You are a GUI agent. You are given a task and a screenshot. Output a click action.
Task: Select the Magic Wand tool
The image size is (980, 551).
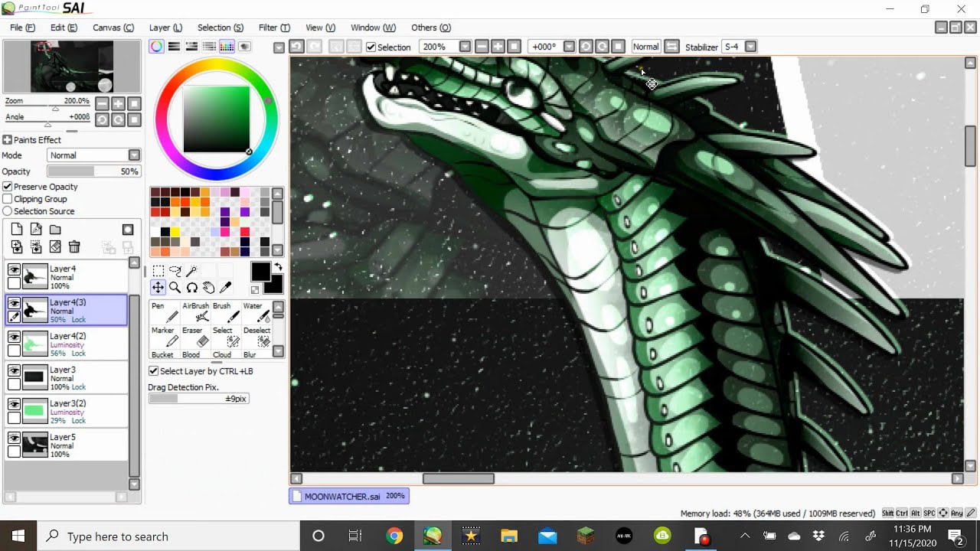[191, 271]
